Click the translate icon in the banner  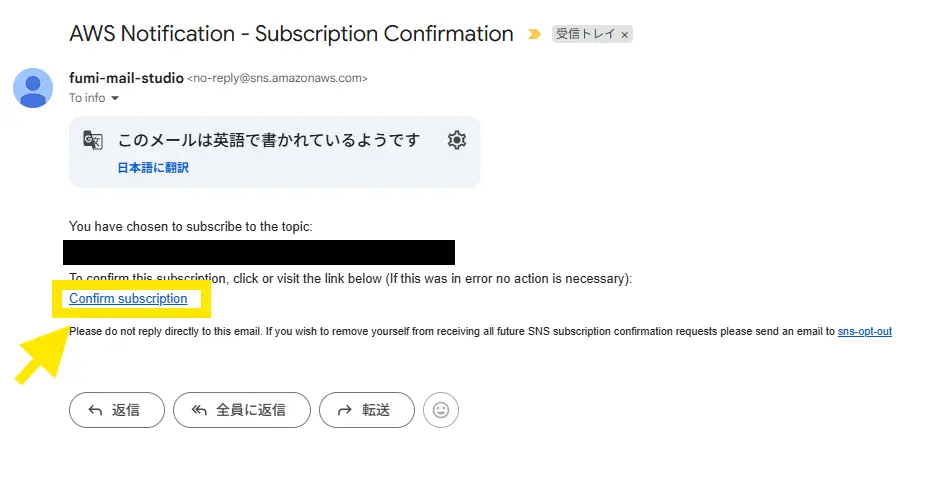[93, 140]
